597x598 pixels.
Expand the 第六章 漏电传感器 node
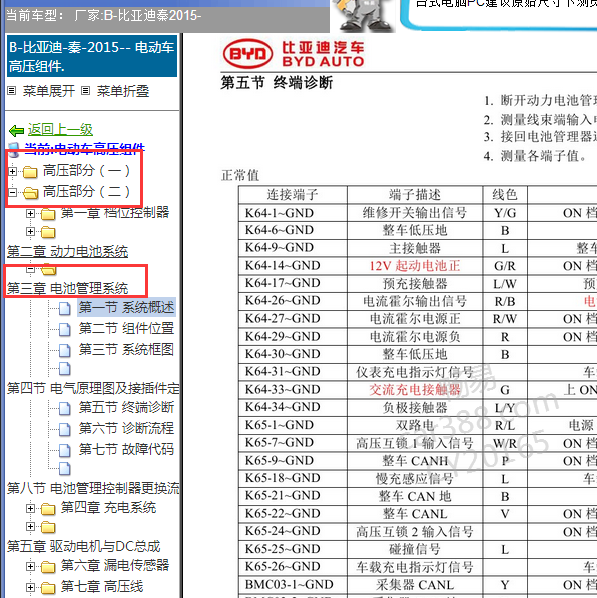coord(30,566)
